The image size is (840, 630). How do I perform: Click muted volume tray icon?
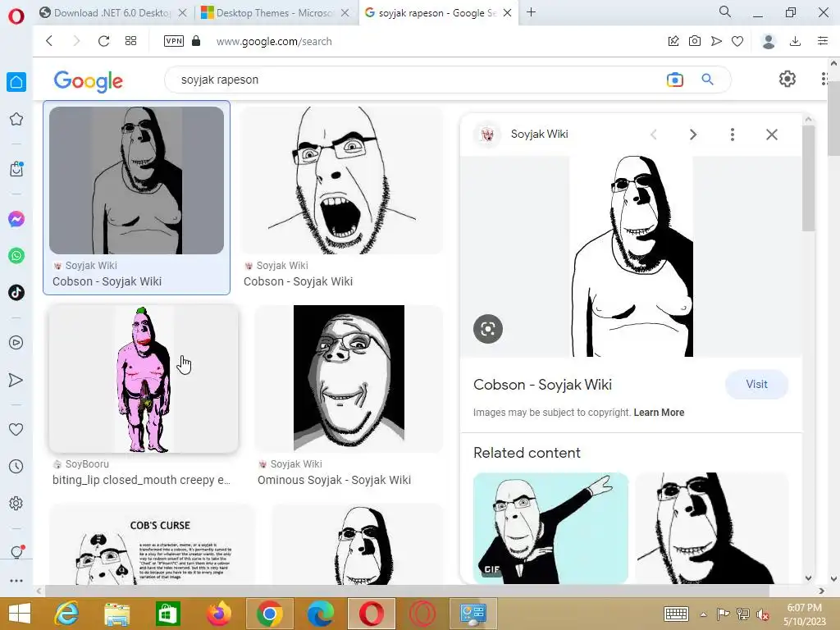click(762, 614)
